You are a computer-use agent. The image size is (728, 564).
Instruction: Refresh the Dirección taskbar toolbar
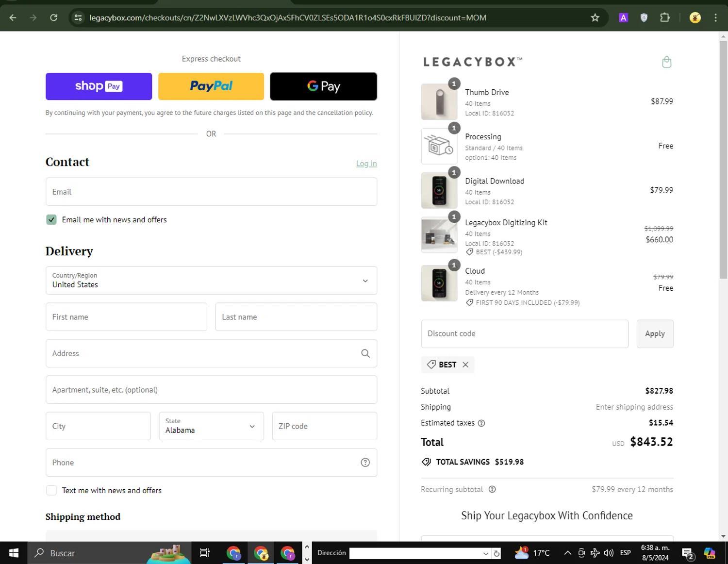(x=496, y=553)
